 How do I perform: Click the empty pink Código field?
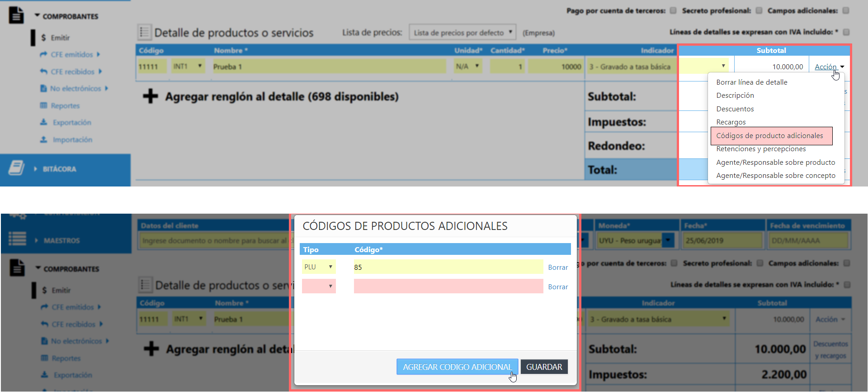[x=448, y=286]
